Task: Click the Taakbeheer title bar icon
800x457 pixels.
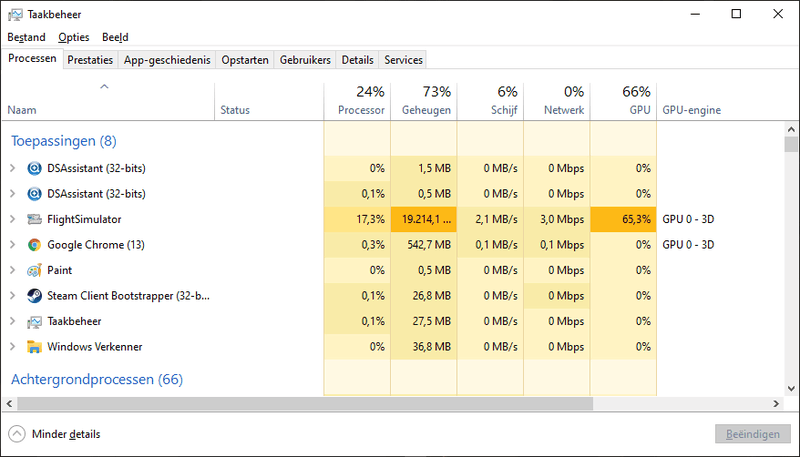Action: 15,14
